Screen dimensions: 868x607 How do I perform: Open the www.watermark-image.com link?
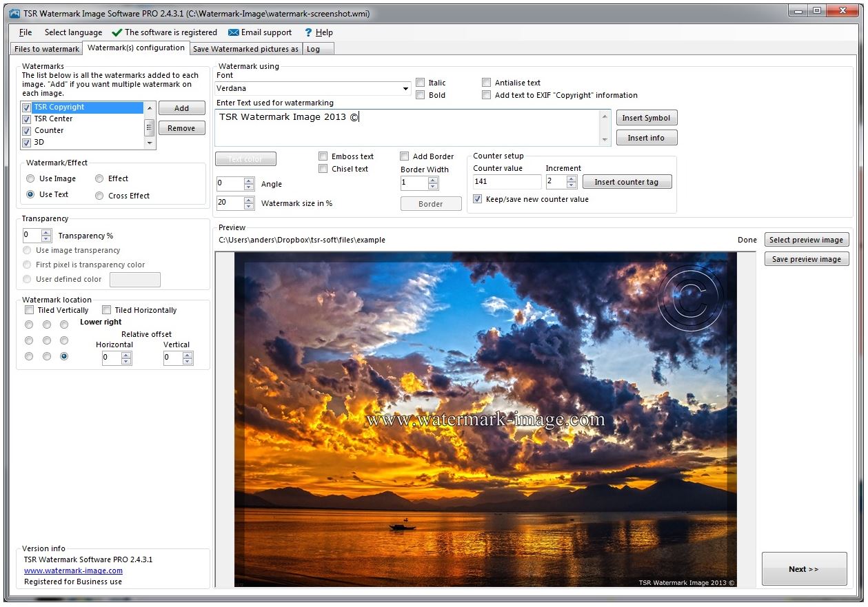click(74, 570)
